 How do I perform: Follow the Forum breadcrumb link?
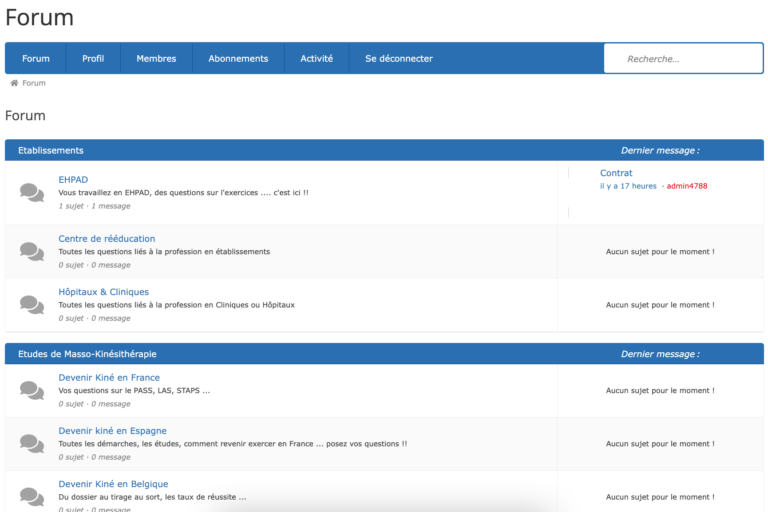point(34,83)
